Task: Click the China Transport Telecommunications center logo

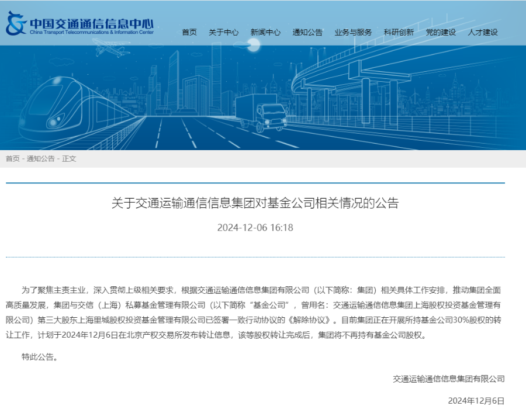Action: pos(80,23)
